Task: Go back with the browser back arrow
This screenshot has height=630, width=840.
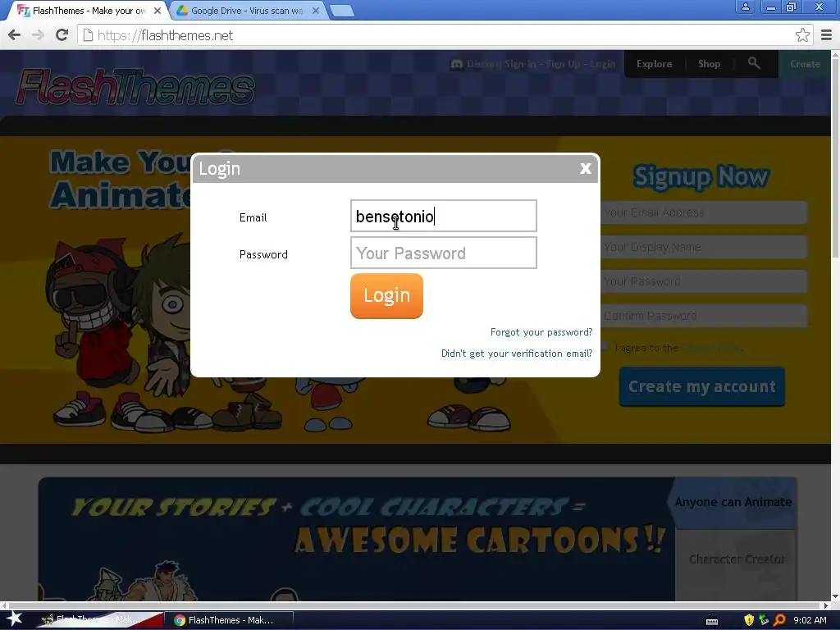Action: coord(15,35)
